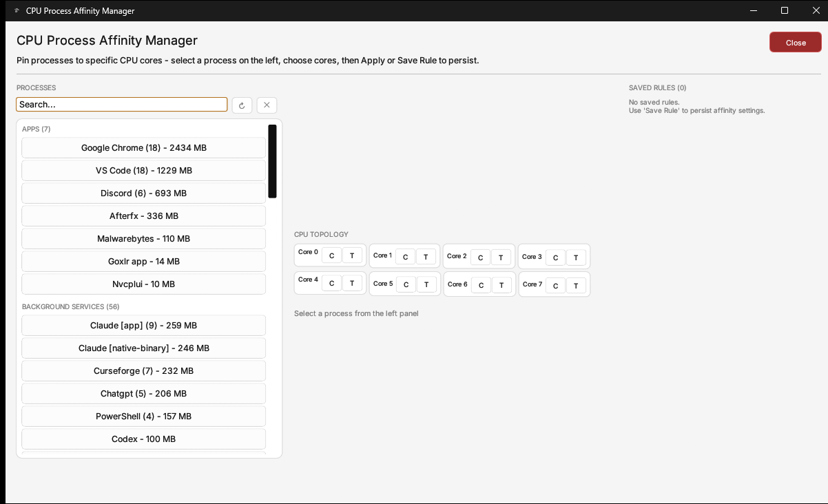Toggle Core 6 C button
828x504 pixels.
click(481, 285)
